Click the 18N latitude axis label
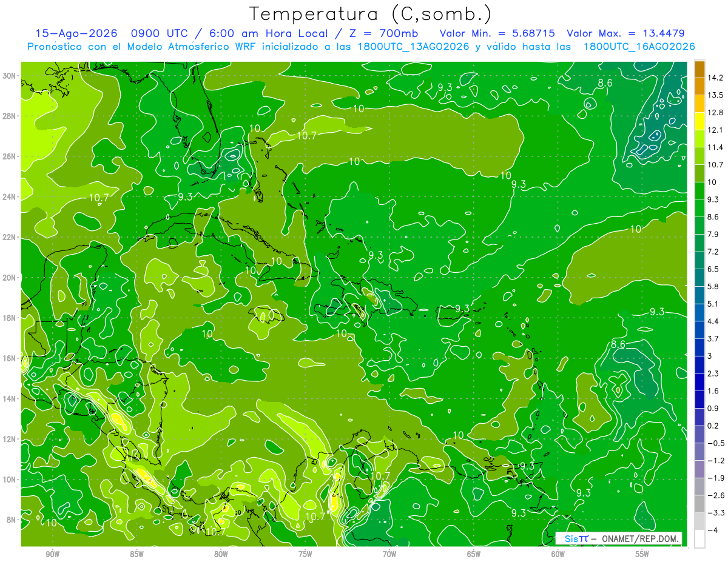Viewport: 728px width, 562px height. tap(10, 318)
